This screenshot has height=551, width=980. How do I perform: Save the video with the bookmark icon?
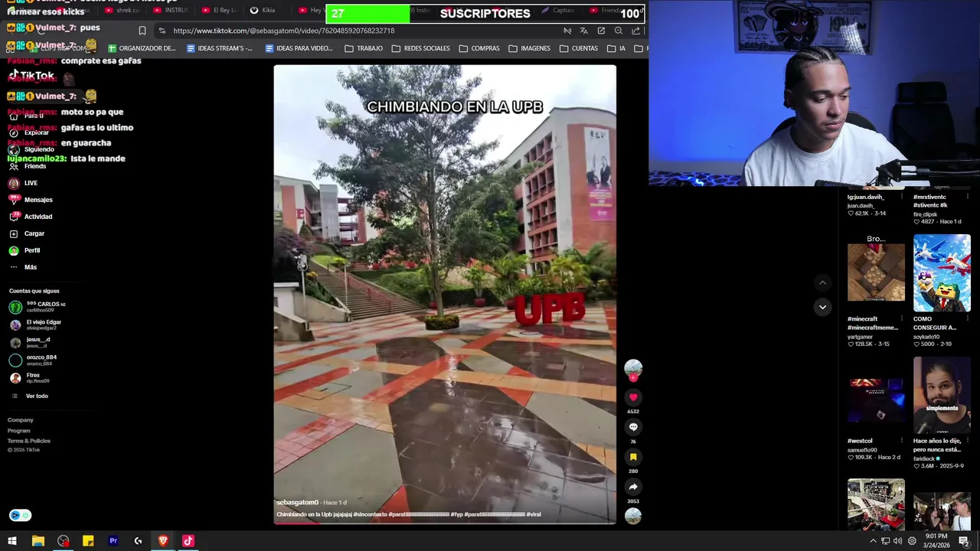(633, 457)
